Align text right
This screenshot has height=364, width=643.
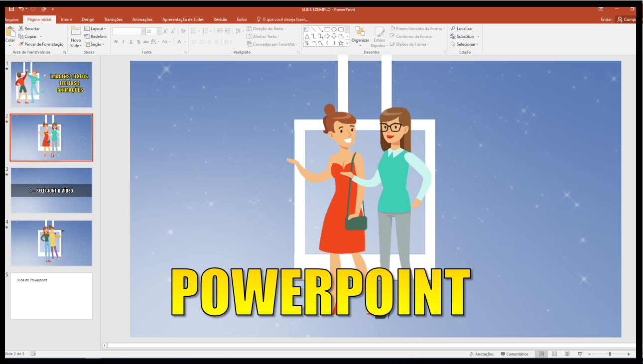tap(209, 42)
